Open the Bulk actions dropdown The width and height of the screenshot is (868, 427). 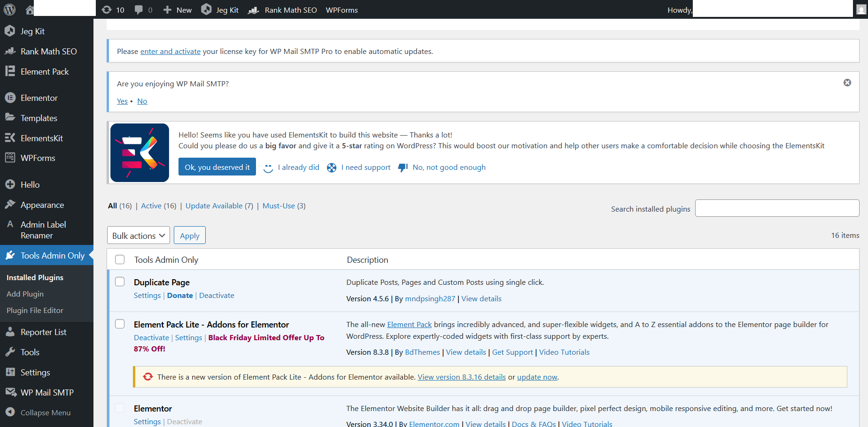[138, 235]
